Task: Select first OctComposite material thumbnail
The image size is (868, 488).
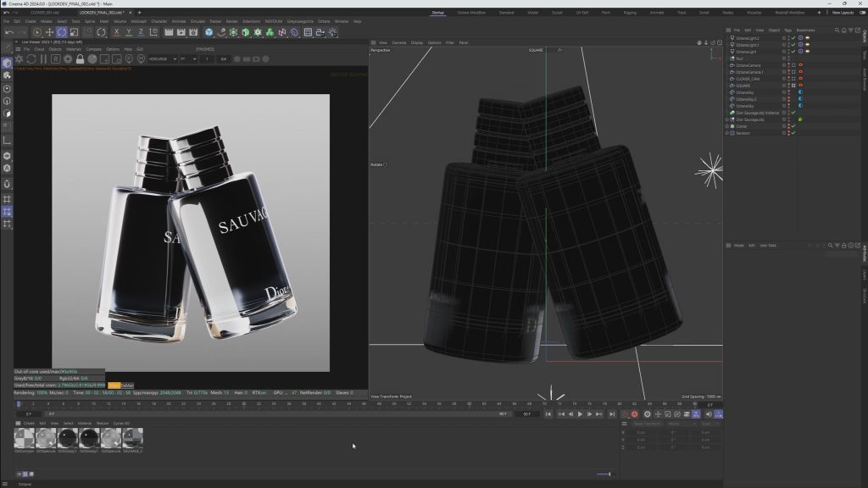Action: (x=24, y=438)
